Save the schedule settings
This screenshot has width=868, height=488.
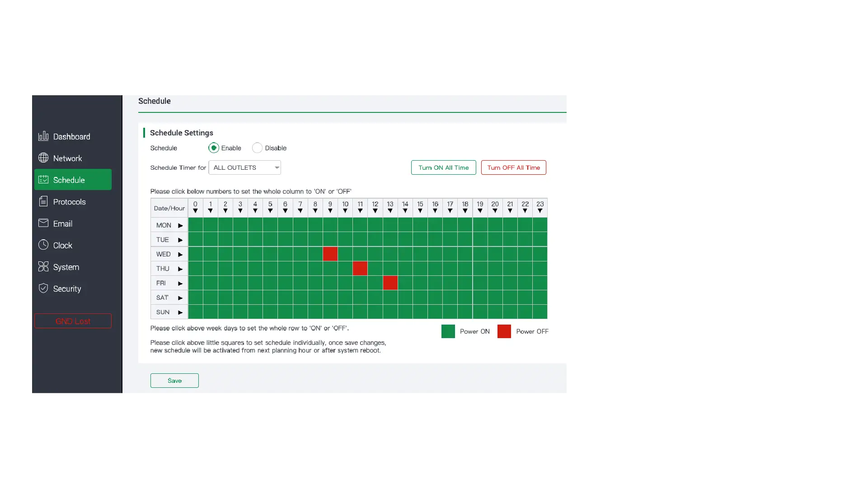174,381
